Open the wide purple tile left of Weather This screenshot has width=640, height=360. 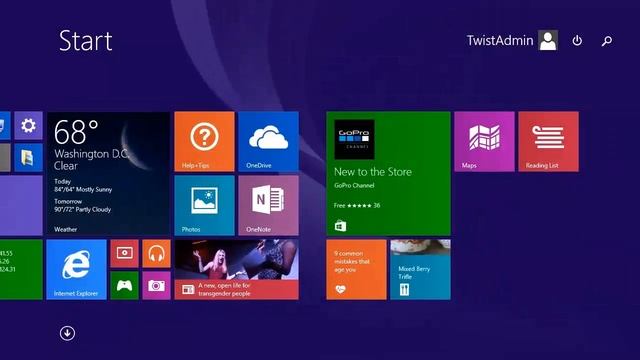[x=21, y=205]
